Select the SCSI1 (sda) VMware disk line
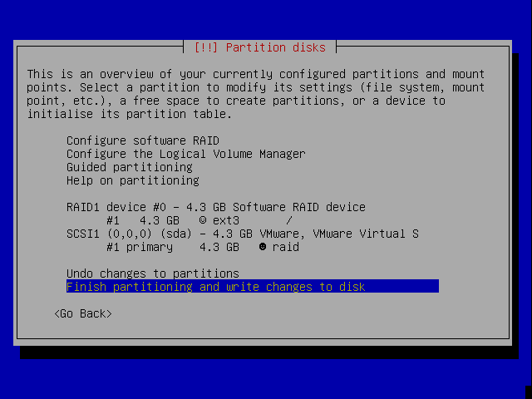 point(242,234)
